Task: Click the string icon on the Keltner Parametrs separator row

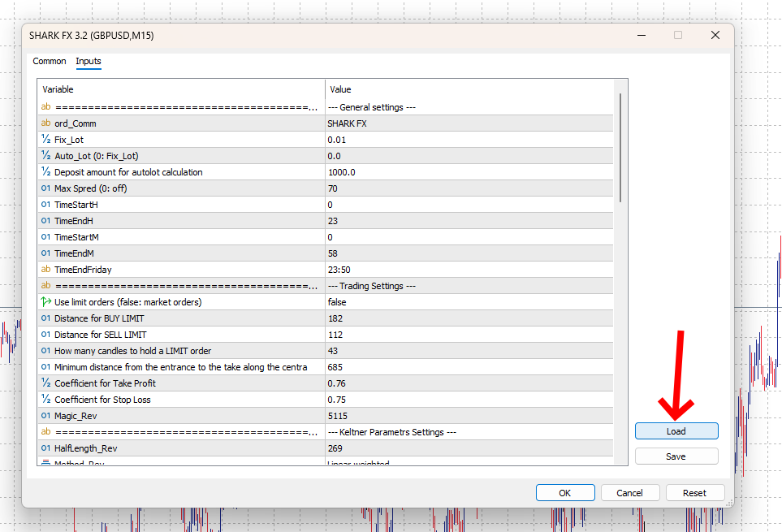Action: pos(46,431)
